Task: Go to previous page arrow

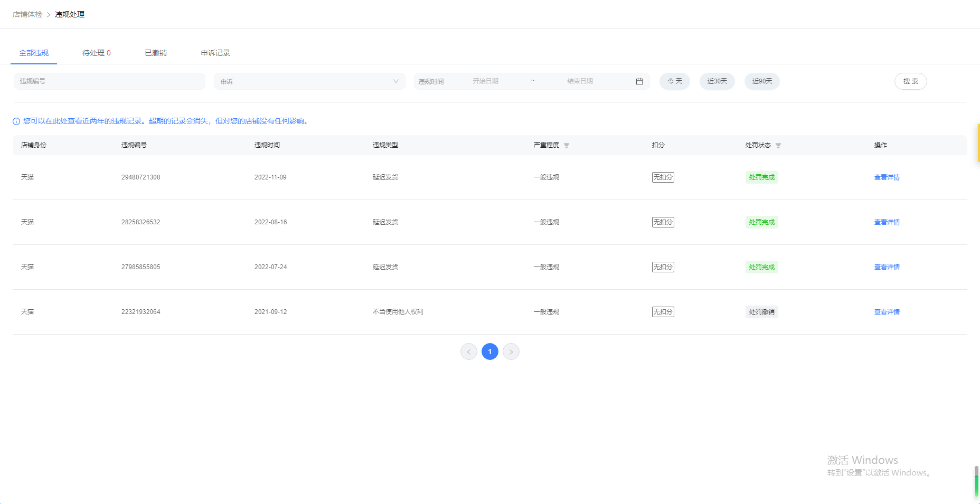Action: tap(469, 351)
